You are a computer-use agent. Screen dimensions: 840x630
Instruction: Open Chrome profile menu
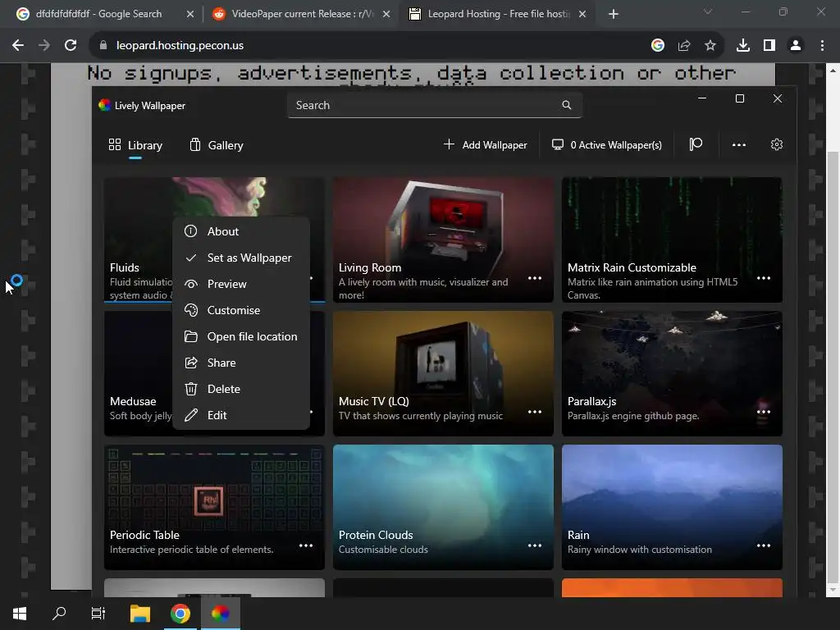pyautogui.click(x=796, y=46)
